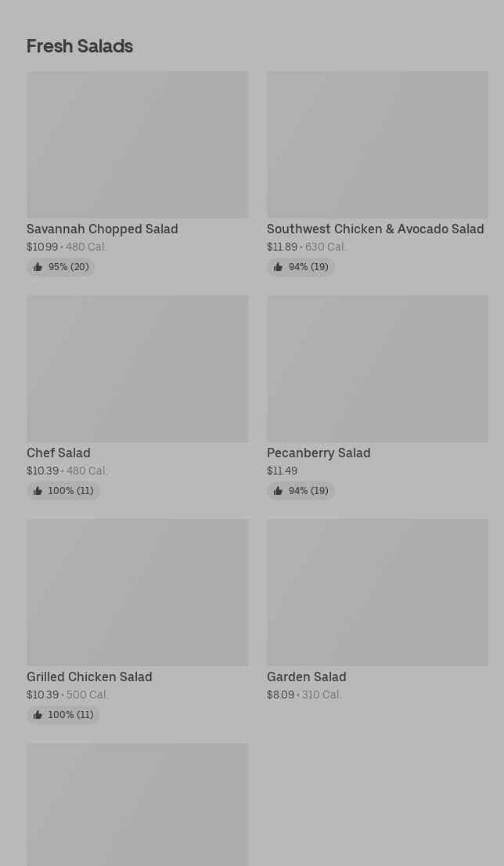
Task: Click thumbs-up icon under Pecanberry Salad
Action: click(278, 491)
